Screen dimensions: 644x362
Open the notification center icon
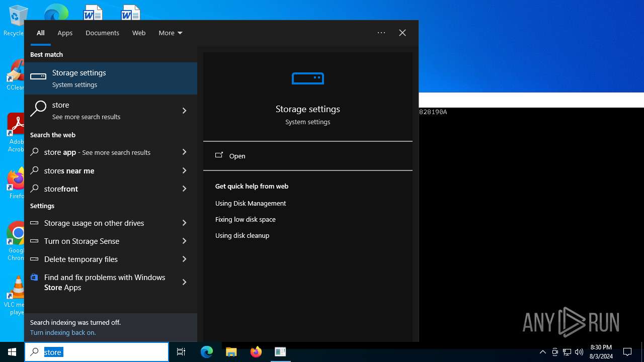(x=627, y=352)
